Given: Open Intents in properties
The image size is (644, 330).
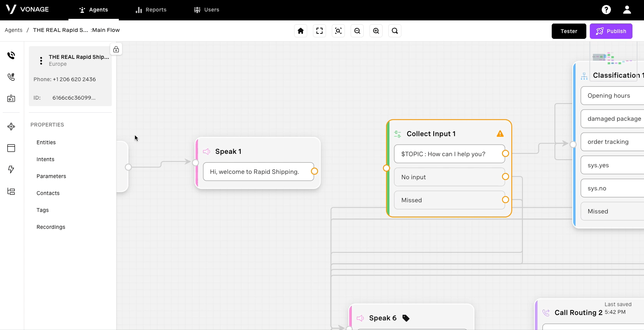Looking at the screenshot, I should 45,159.
